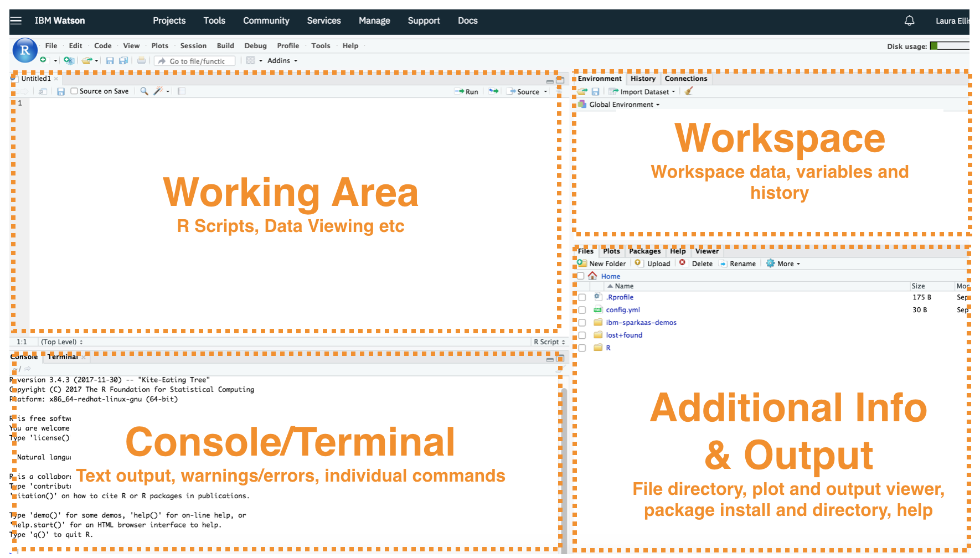Click the New Folder button
Image resolution: width=980 pixels, height=558 pixels.
click(601, 263)
